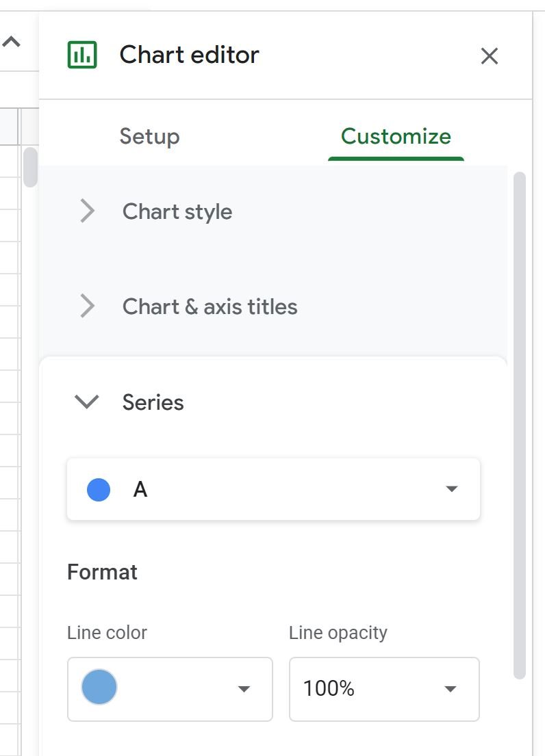
Task: Click the Chart style chevron arrow
Action: click(x=88, y=211)
